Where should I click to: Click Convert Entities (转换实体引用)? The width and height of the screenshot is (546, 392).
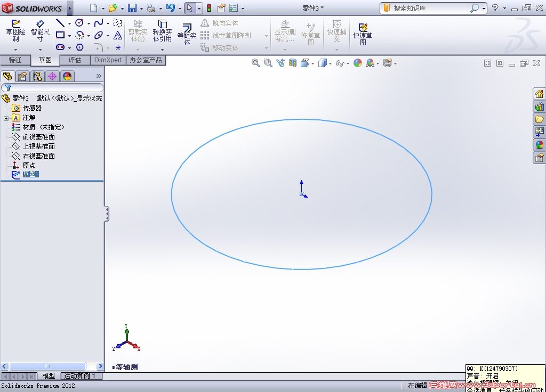(162, 30)
